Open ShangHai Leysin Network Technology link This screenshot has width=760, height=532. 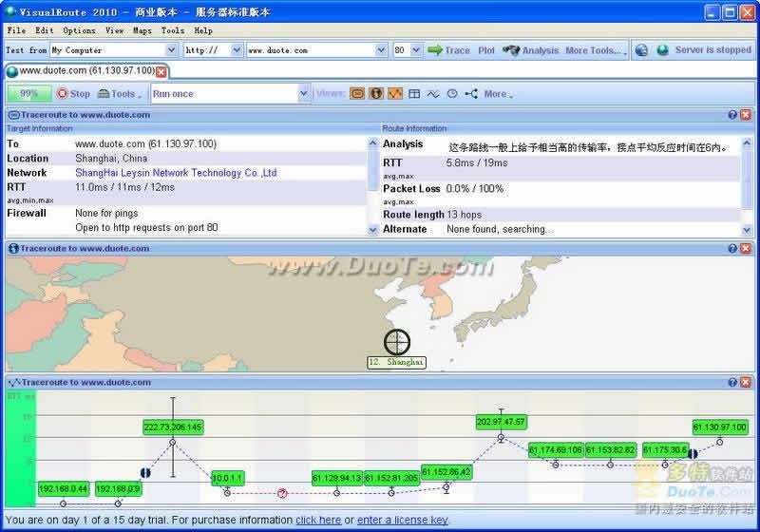[x=176, y=173]
